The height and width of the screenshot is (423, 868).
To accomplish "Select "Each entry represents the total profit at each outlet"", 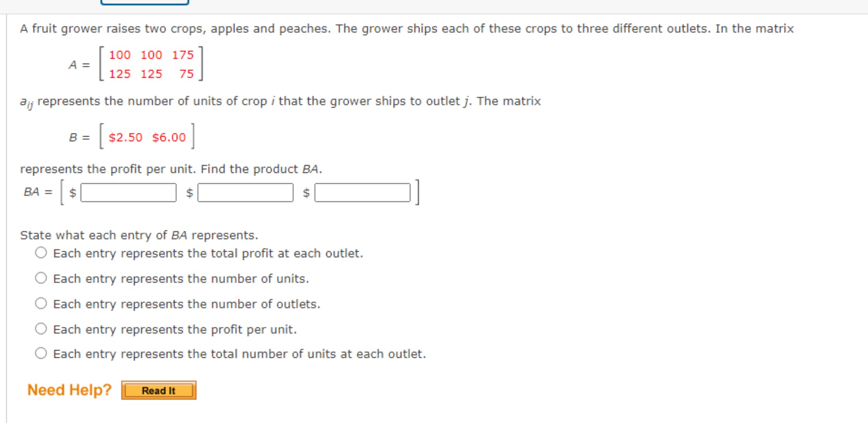I will [x=42, y=253].
